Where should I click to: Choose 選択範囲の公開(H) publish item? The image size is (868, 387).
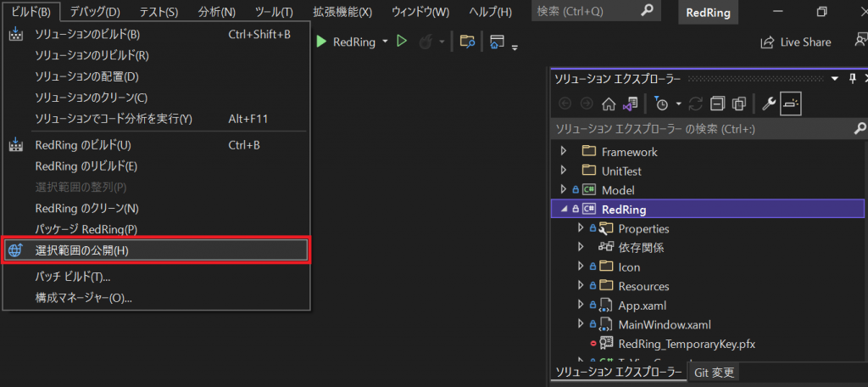point(156,250)
